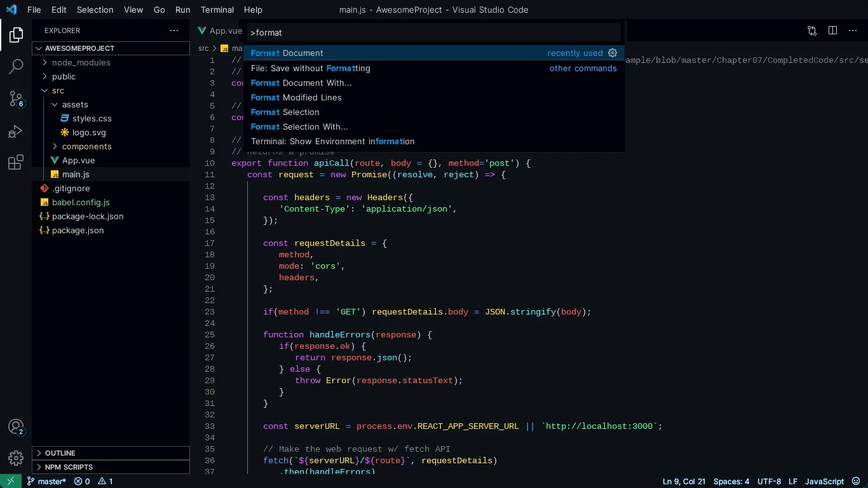Image resolution: width=868 pixels, height=488 pixels.
Task: Switch to the App.vue editor tab
Action: (219, 30)
